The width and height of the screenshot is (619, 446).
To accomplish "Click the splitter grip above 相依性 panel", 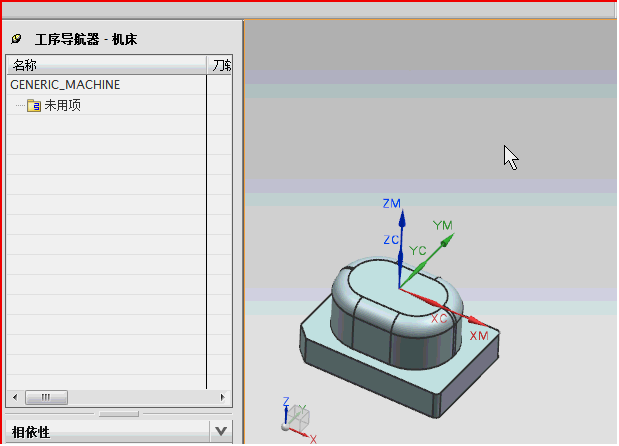I will coord(119,413).
